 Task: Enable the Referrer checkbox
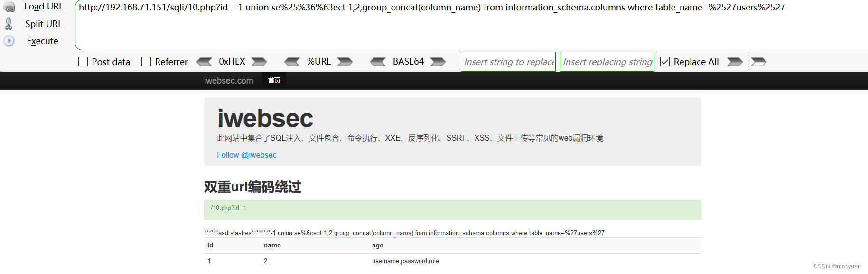pos(146,62)
